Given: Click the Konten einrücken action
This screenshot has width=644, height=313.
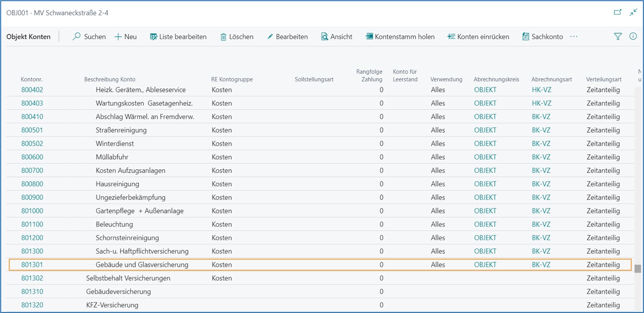Looking at the screenshot, I should (x=478, y=37).
